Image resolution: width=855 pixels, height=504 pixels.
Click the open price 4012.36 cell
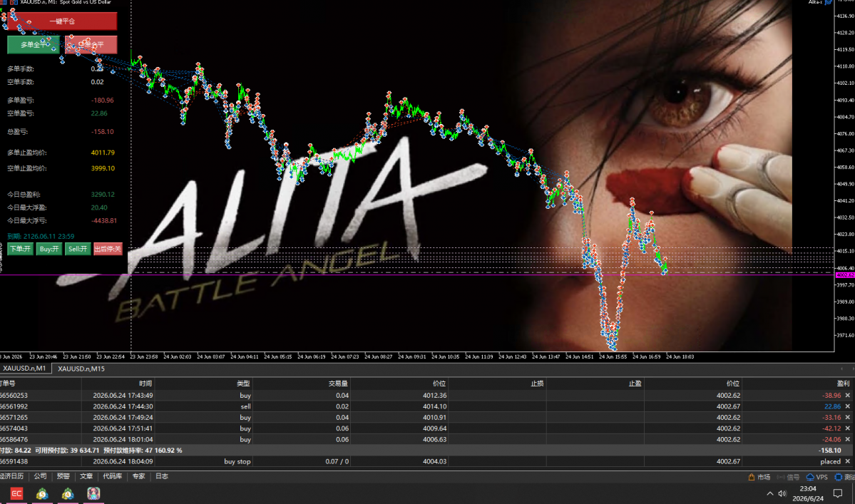(x=434, y=396)
